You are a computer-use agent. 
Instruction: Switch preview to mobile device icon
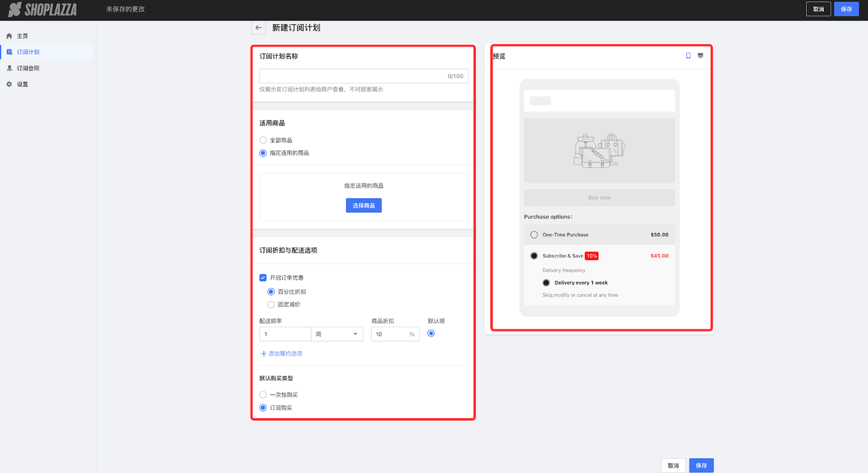point(688,56)
